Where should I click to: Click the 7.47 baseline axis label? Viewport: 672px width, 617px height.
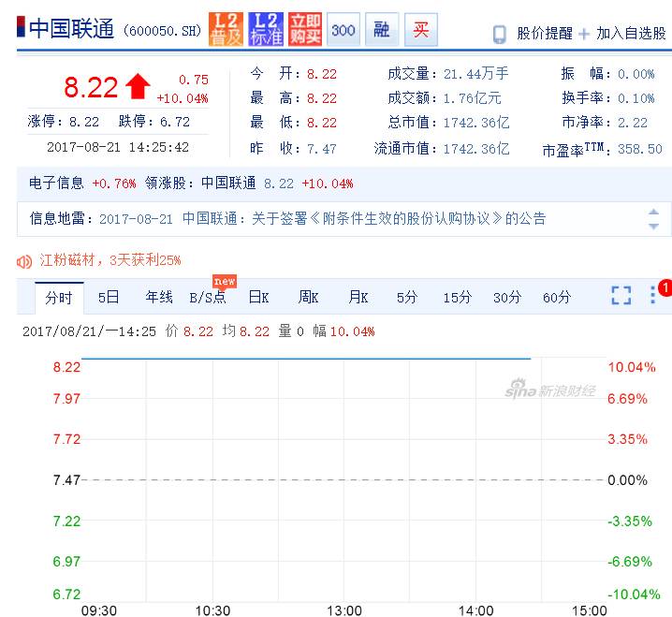66,479
